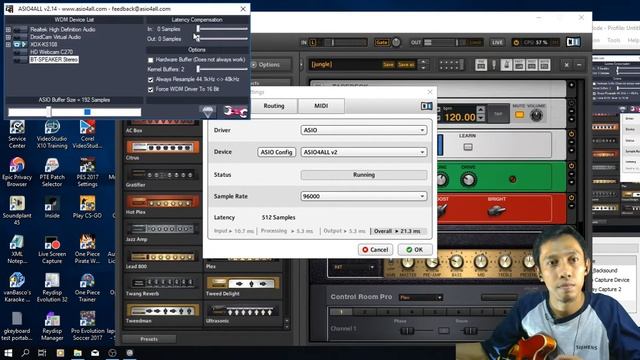The image size is (640, 360).
Task: Open the PES 2017 Settings shortcut
Action: [87, 172]
